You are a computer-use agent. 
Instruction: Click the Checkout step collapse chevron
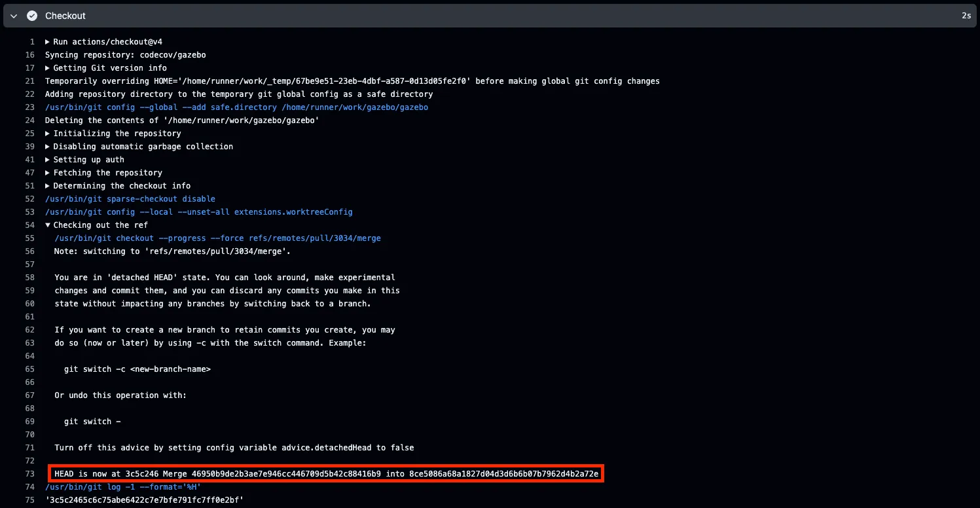[13, 15]
